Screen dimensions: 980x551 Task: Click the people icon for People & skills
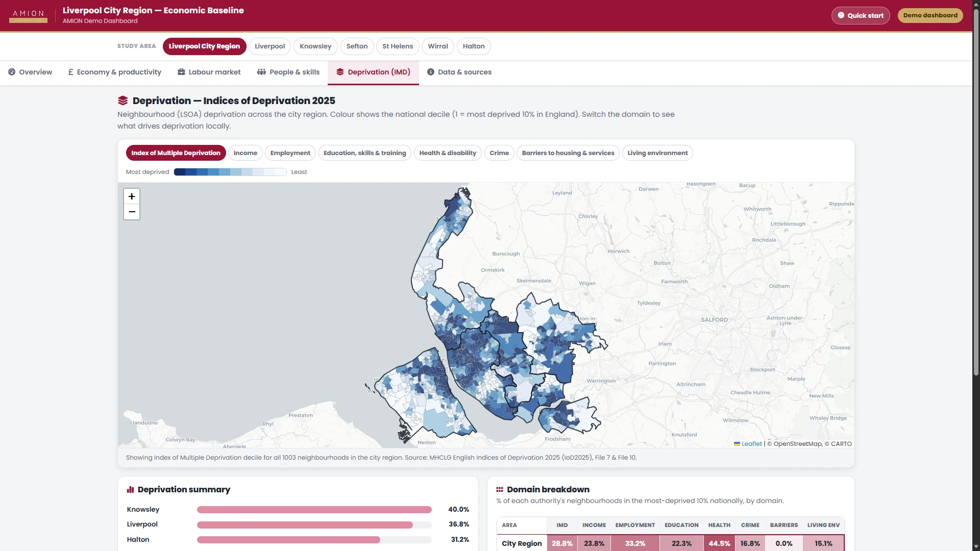pos(261,72)
